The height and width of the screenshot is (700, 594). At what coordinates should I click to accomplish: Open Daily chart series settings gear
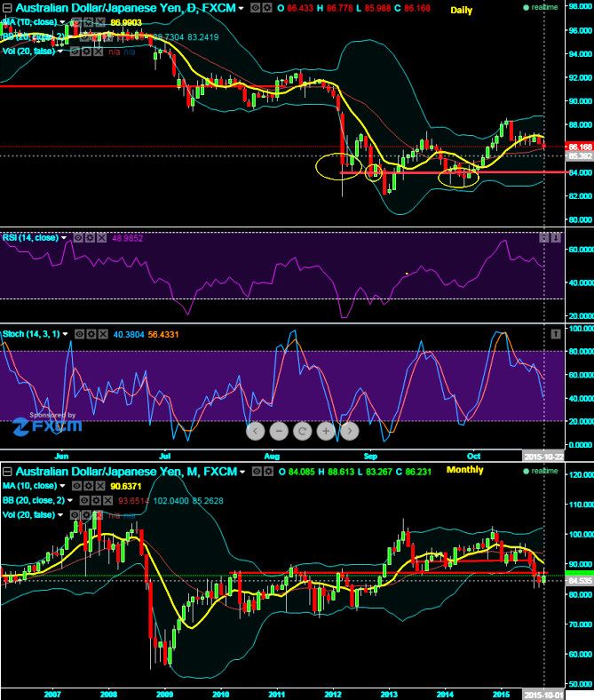(x=267, y=8)
